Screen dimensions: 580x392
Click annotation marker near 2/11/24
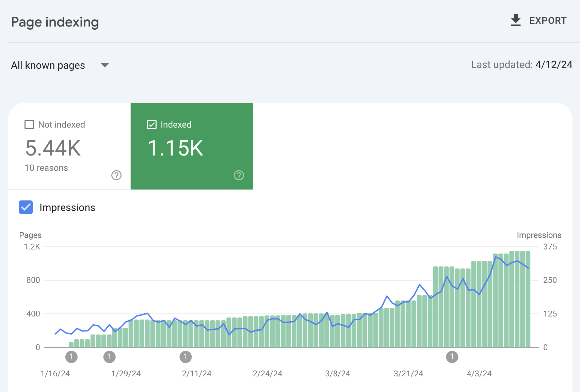186,357
